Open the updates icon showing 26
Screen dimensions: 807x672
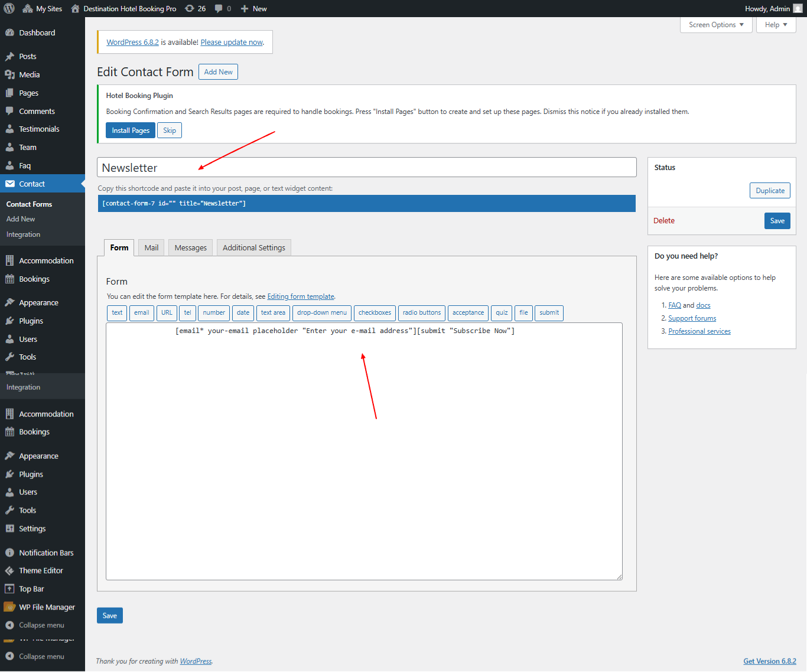coord(189,8)
